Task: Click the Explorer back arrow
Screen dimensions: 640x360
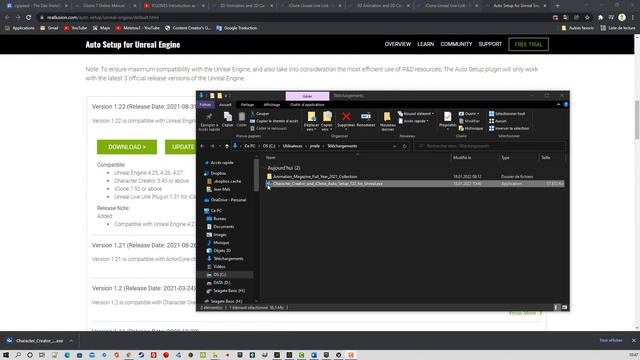Action: (202, 146)
